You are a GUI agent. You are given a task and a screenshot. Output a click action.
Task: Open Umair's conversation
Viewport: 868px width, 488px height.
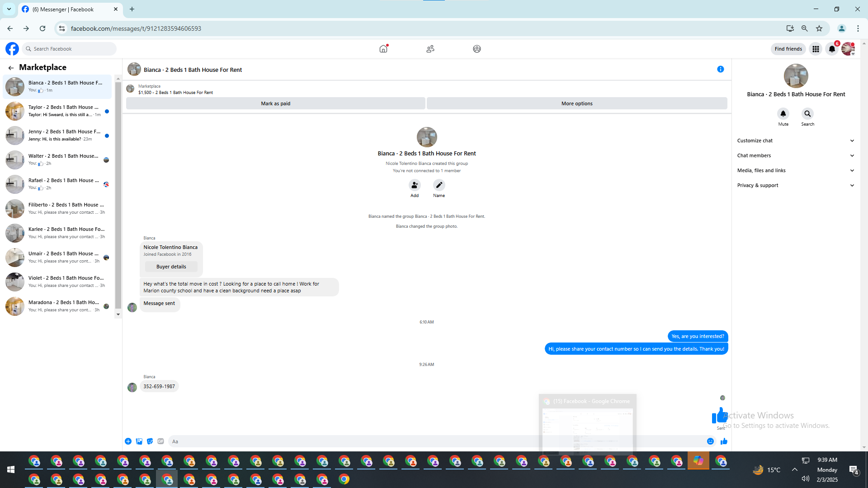pos(57,258)
